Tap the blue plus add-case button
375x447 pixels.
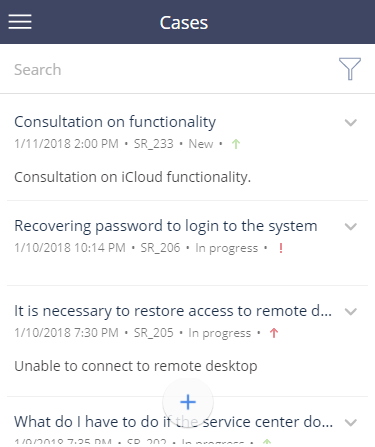pos(188,402)
